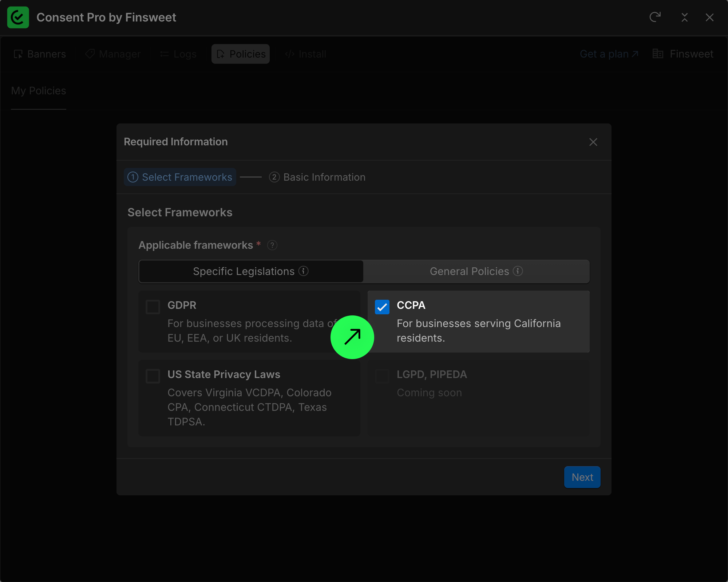This screenshot has width=728, height=582.
Task: Click info icon next to General Policies
Action: (518, 271)
